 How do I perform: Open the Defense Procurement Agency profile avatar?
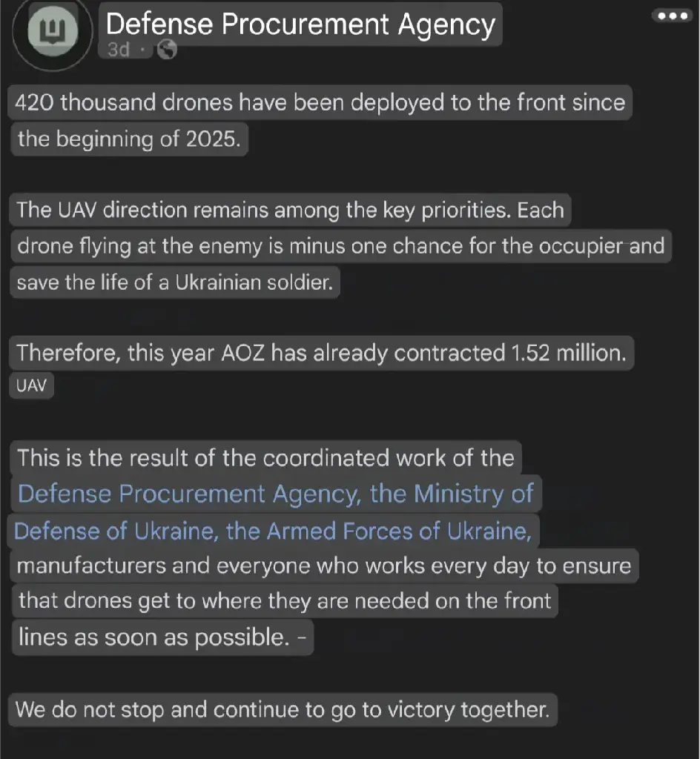(53, 31)
